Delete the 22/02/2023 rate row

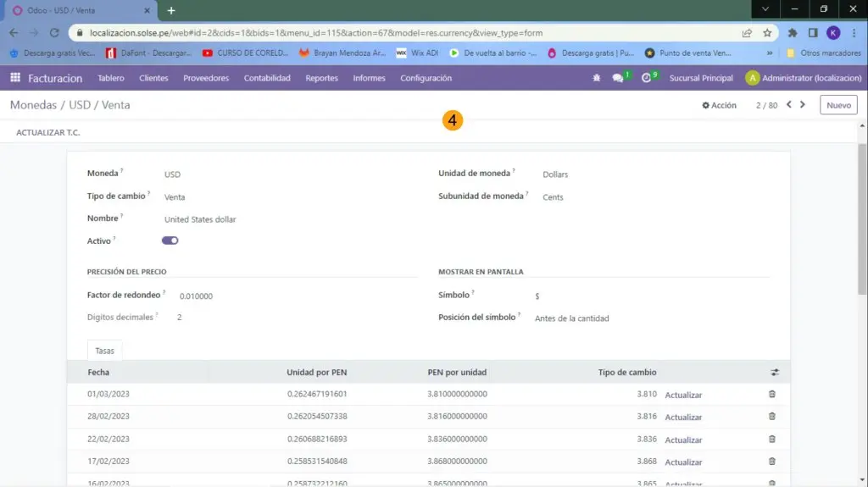point(771,439)
